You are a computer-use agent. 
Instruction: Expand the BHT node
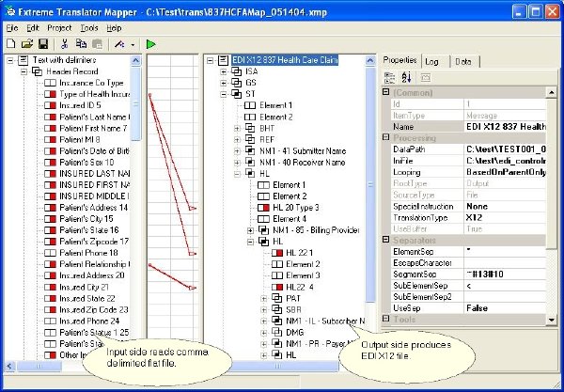pyautogui.click(x=237, y=129)
